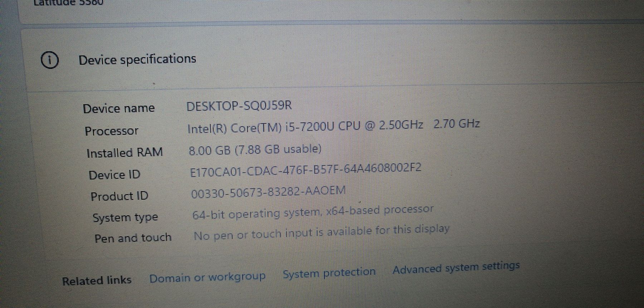Click the Pen and touch label
This screenshot has height=308, width=644.
pyautogui.click(x=133, y=238)
